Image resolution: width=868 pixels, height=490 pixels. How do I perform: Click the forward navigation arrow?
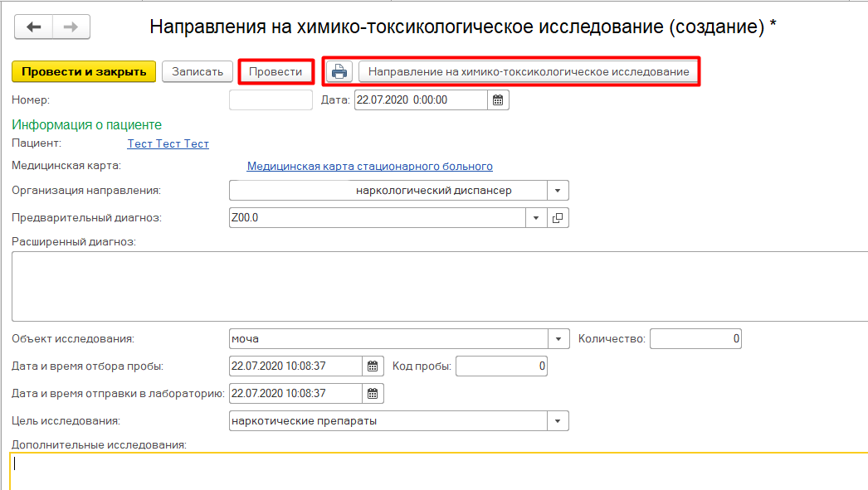tap(71, 27)
